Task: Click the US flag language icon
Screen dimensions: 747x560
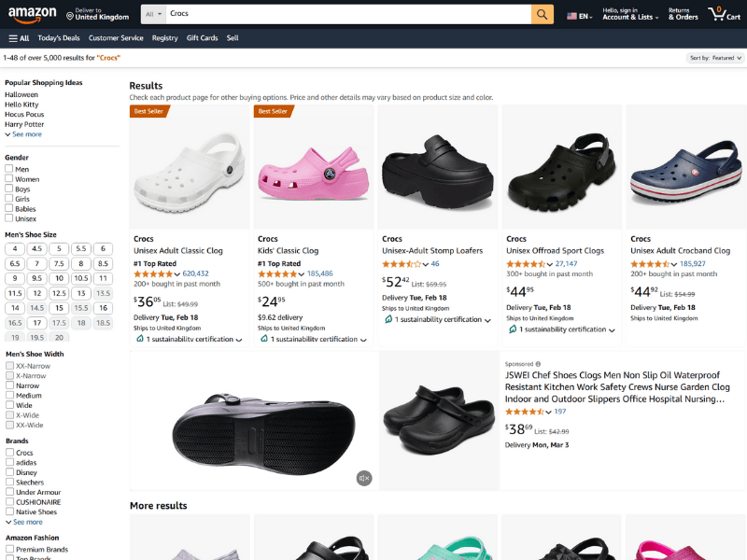Action: (571, 15)
